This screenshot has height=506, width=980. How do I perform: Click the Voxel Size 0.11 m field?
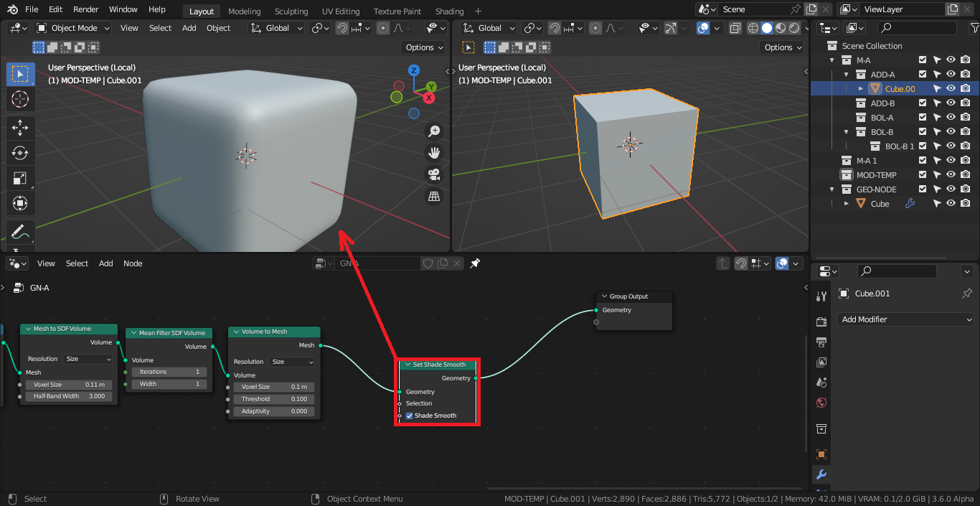tap(69, 385)
